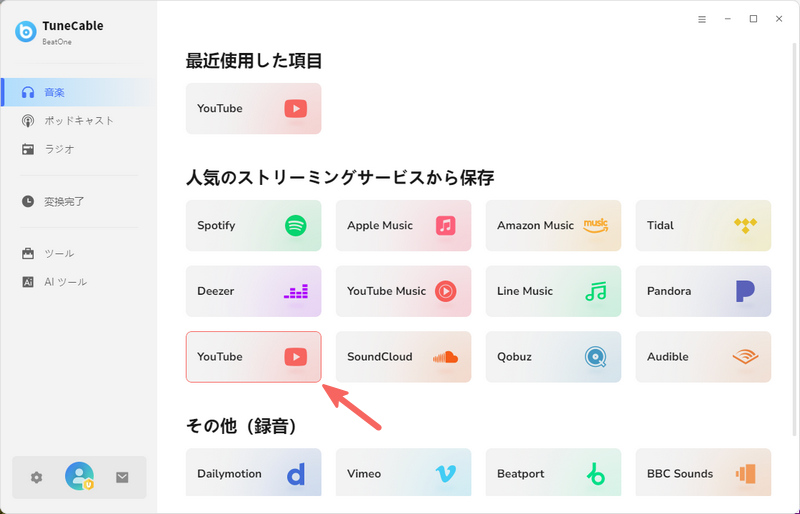Click the BBC Sounds logo icon

coord(745,474)
